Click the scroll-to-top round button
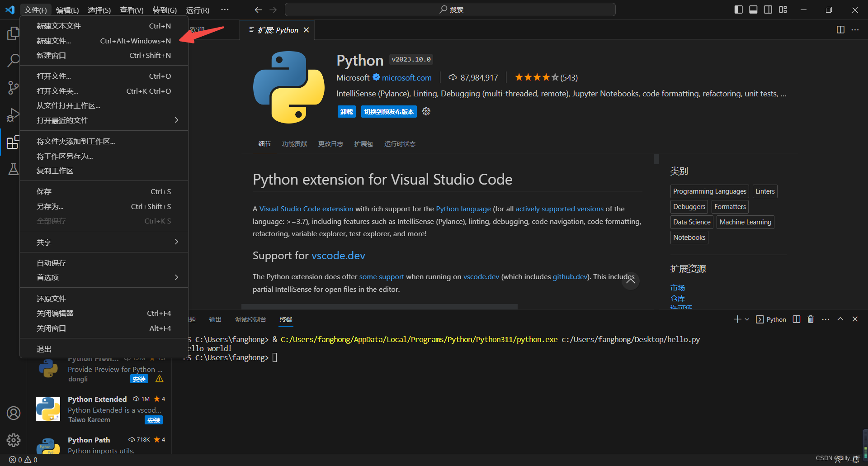 coord(631,281)
